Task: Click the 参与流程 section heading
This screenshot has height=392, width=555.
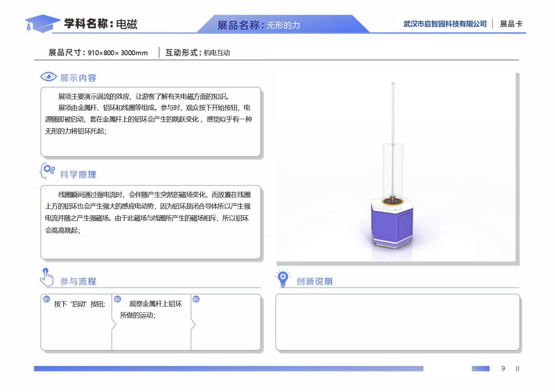Action: (78, 281)
